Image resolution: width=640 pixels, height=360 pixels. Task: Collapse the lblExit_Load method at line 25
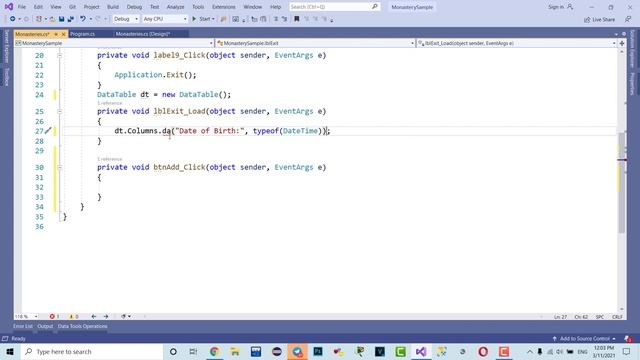pos(60,111)
